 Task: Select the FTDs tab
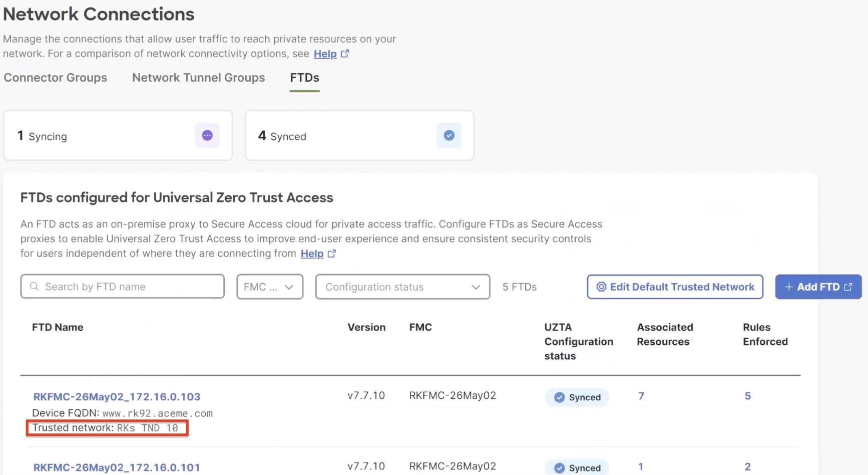(304, 78)
